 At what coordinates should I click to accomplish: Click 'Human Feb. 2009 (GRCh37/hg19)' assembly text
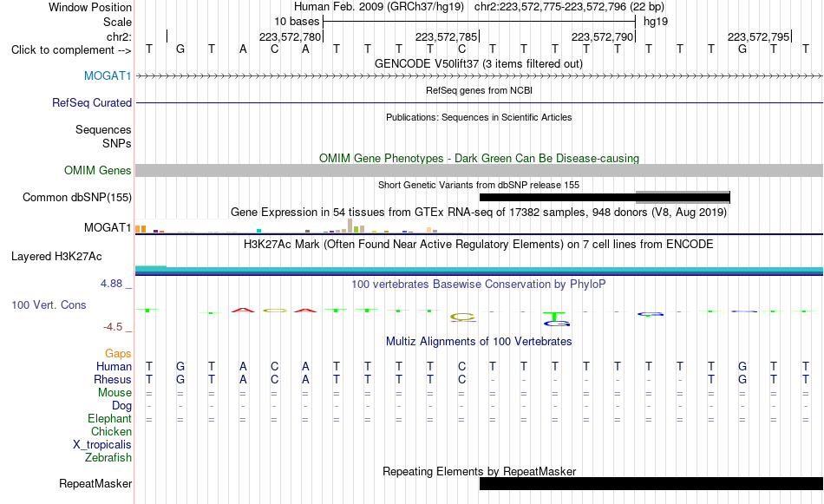379,7
